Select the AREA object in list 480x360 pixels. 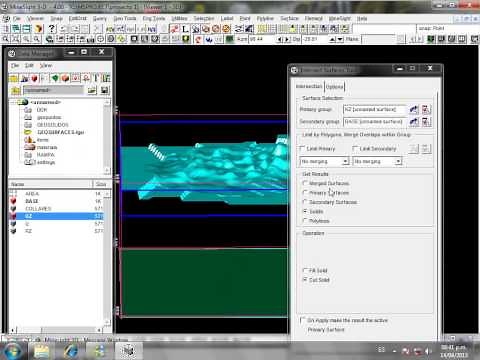click(x=32, y=194)
